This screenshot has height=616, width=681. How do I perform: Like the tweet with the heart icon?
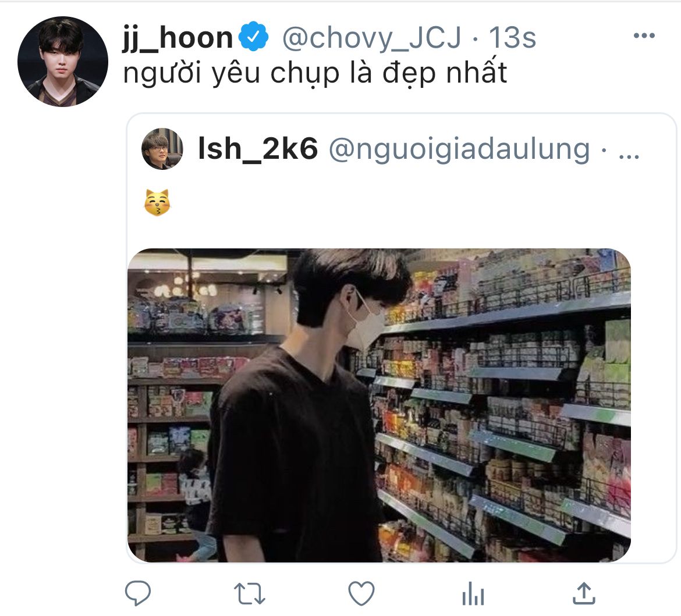click(x=361, y=593)
